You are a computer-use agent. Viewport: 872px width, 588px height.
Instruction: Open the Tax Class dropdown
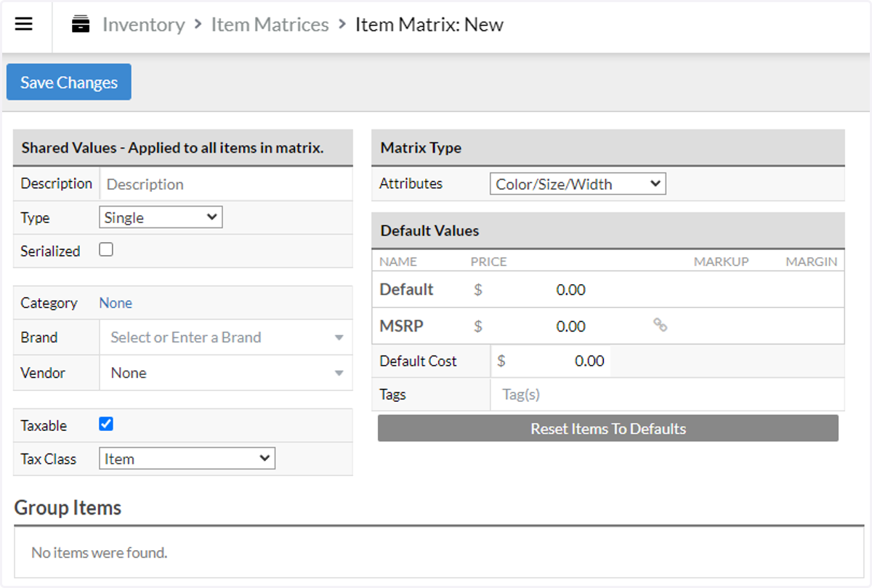coord(187,459)
